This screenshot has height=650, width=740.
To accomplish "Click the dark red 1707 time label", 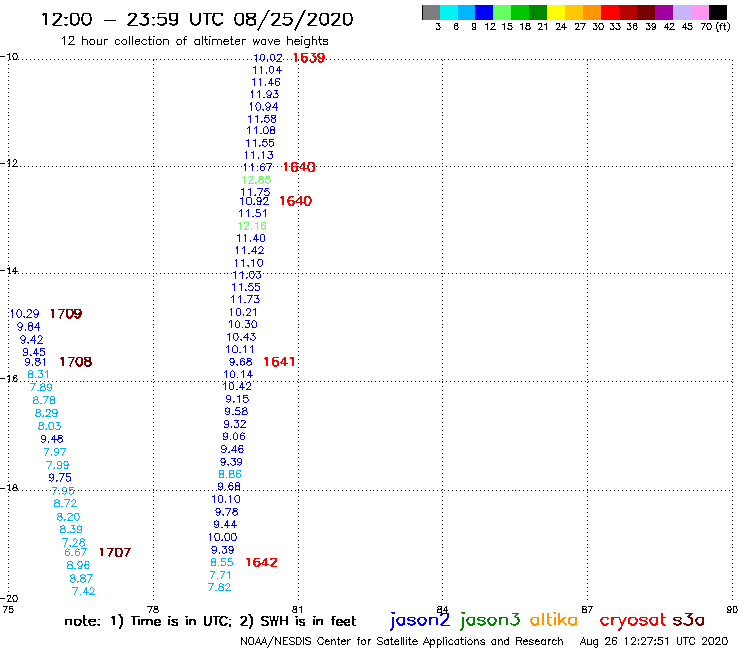I will pyautogui.click(x=115, y=552).
